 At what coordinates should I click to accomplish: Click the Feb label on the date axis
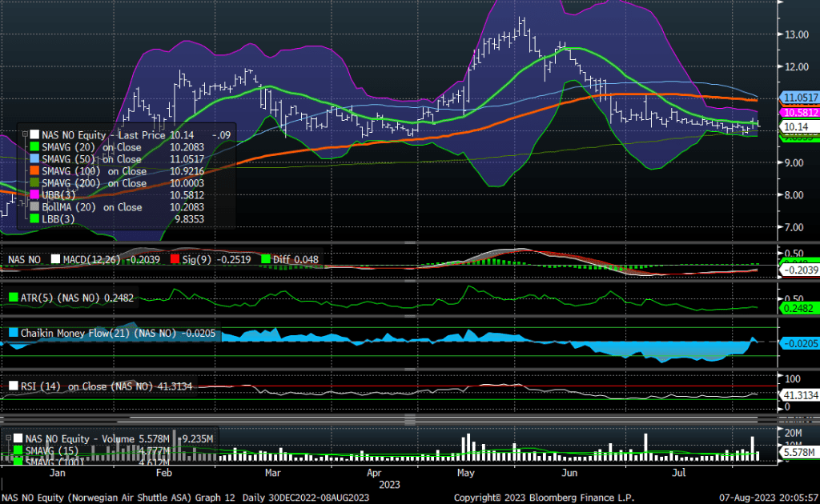[163, 473]
